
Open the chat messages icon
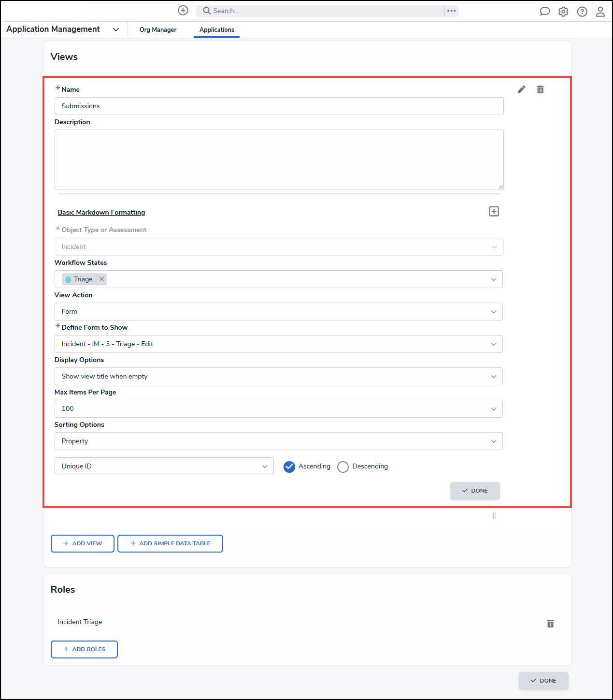click(545, 11)
